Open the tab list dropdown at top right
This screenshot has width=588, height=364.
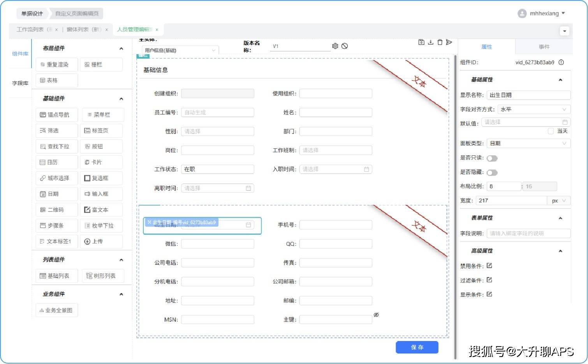coord(564,31)
